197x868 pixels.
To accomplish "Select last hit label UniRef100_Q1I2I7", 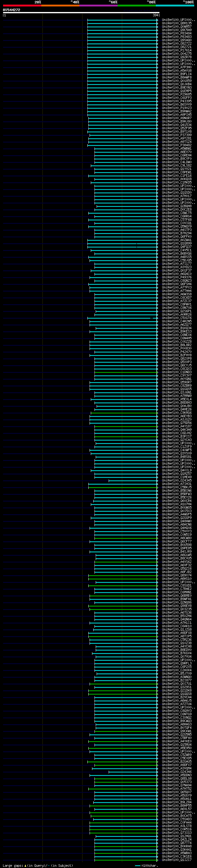I will click(x=177, y=860).
